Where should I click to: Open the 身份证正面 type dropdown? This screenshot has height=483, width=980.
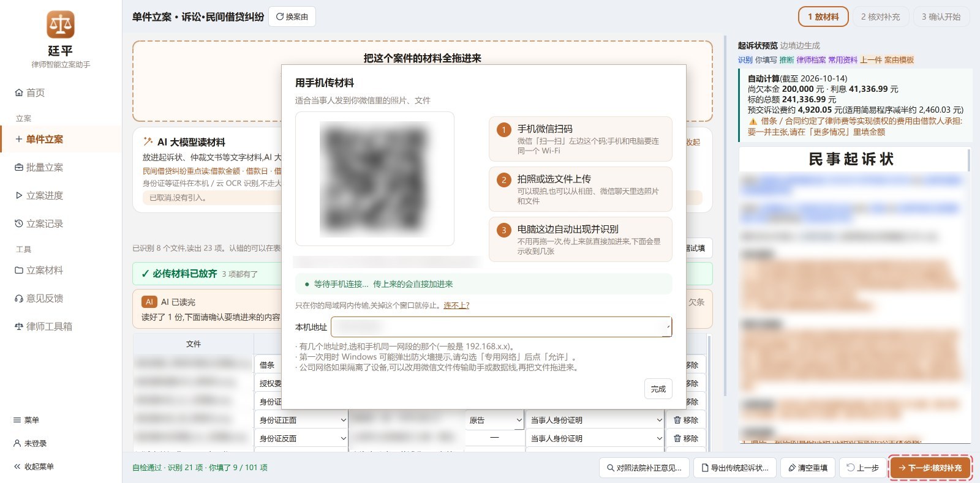(301, 420)
